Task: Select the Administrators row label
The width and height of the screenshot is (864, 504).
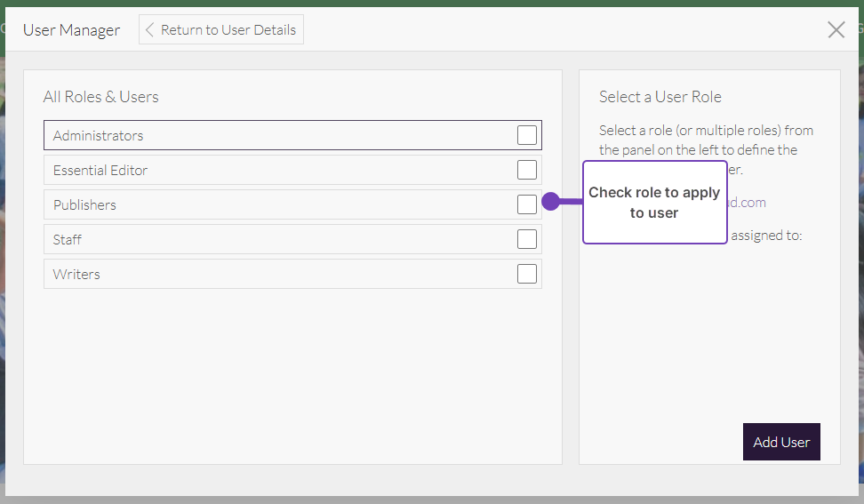Action: [x=98, y=136]
